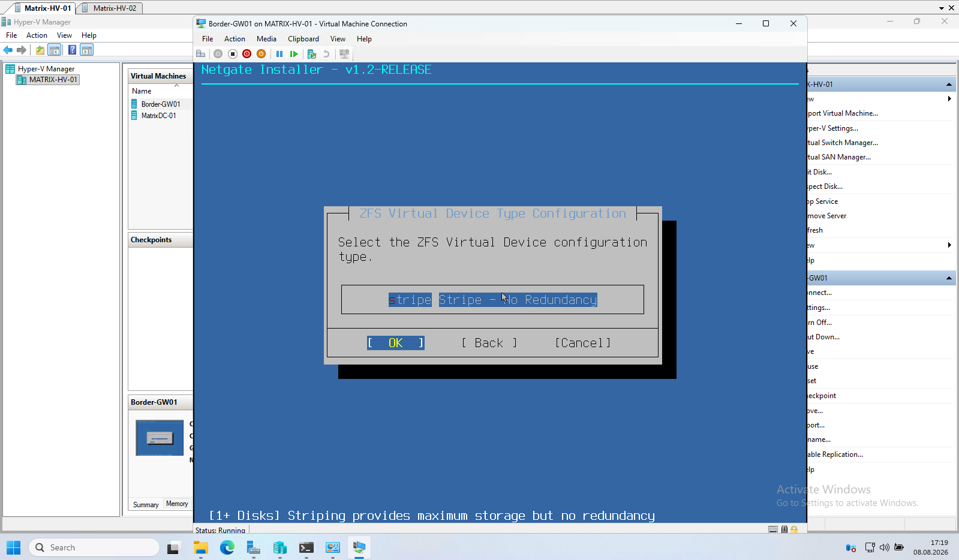Open Hyper-V Manager File menu
This screenshot has width=959, height=560.
click(11, 35)
